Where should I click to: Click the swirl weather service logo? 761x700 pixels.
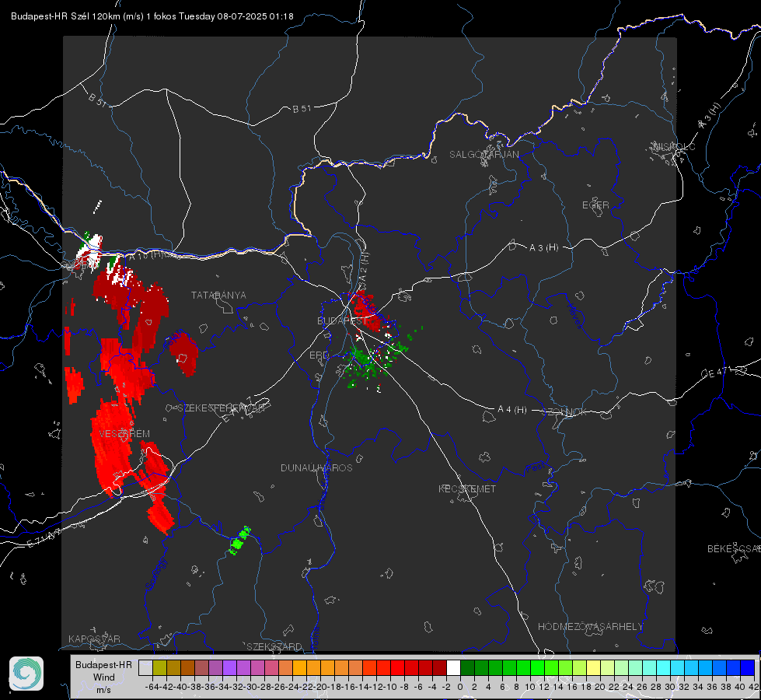pos(26,674)
